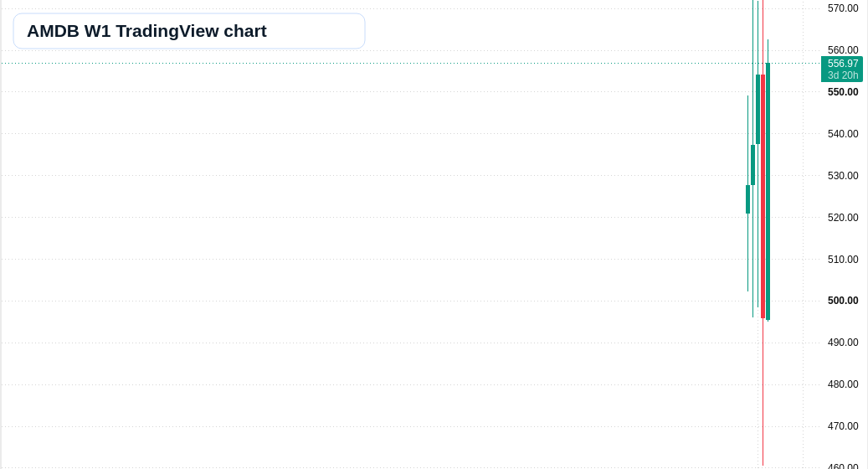Select the third green candle body near 545

[758, 109]
